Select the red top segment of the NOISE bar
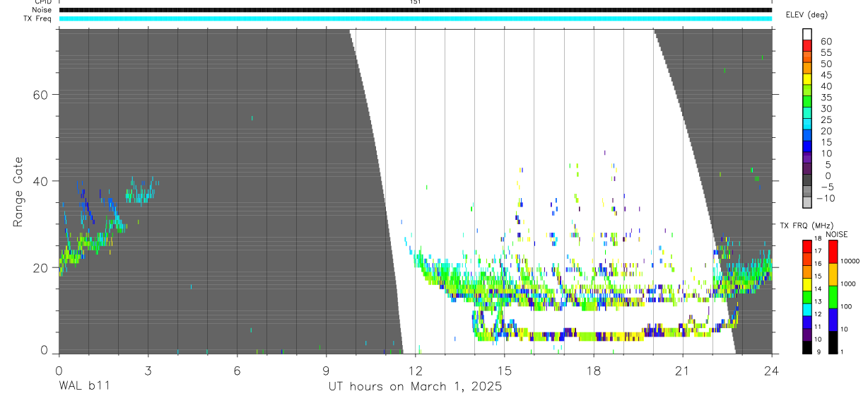Viewport: 868px width, 401px height. pos(833,251)
